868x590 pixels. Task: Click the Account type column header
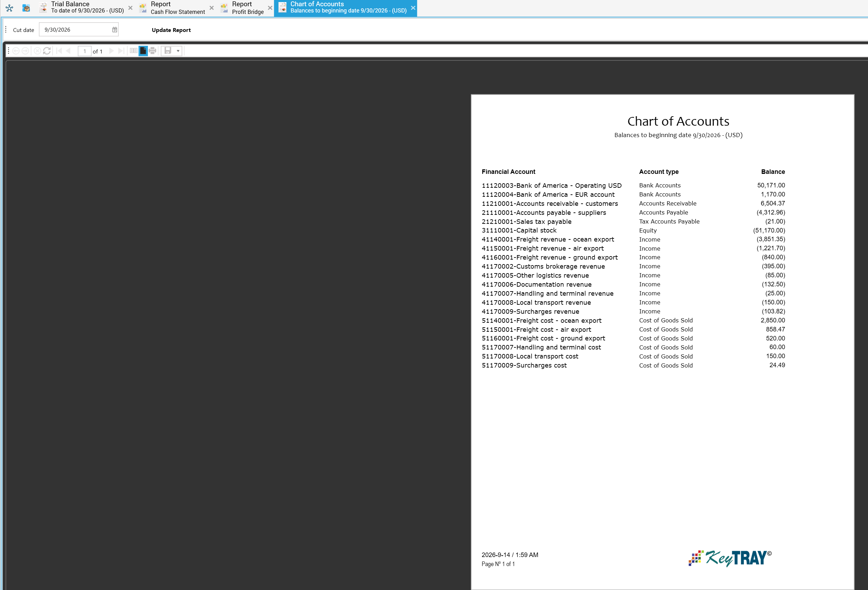point(659,172)
